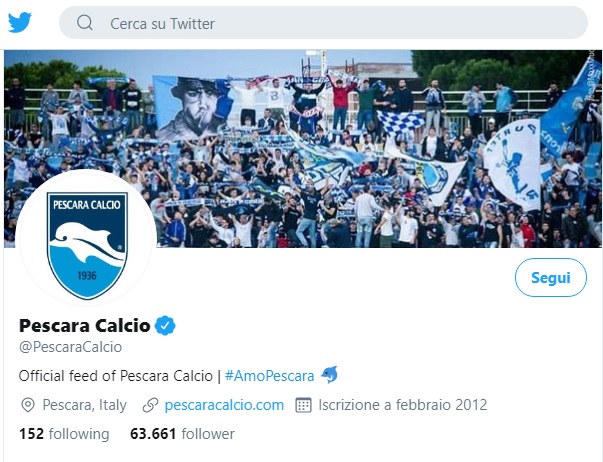This screenshot has width=603, height=462.
Task: Click the location pin icon
Action: click(28, 405)
